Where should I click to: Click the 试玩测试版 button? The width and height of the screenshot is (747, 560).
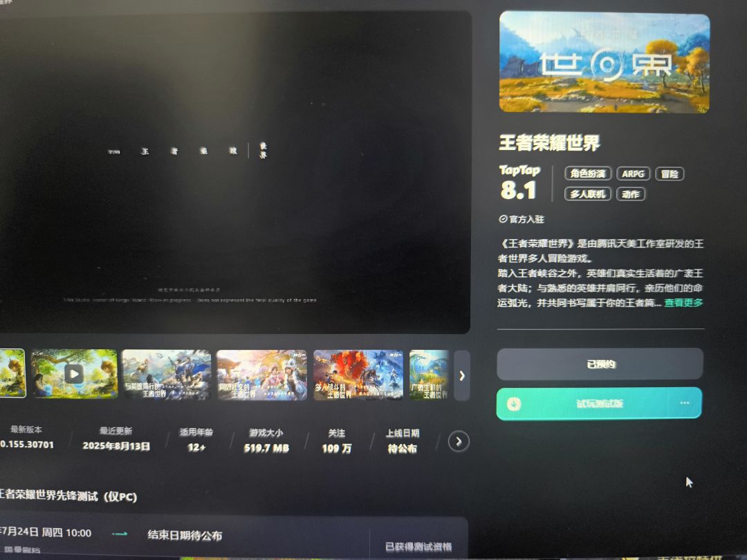coord(599,404)
